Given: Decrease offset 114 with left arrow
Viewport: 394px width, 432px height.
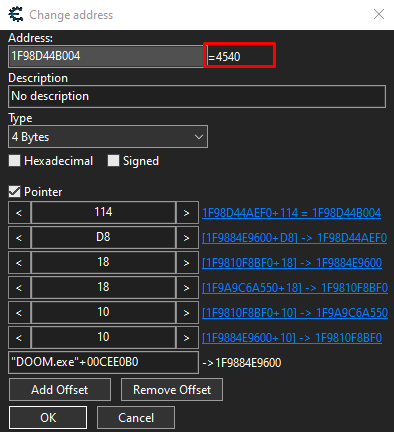Looking at the screenshot, I should pos(19,212).
